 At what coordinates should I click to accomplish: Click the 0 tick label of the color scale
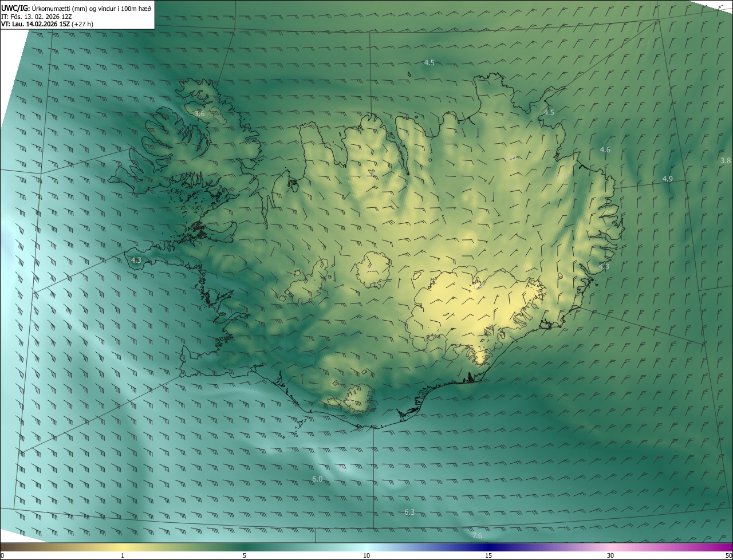click(2, 555)
